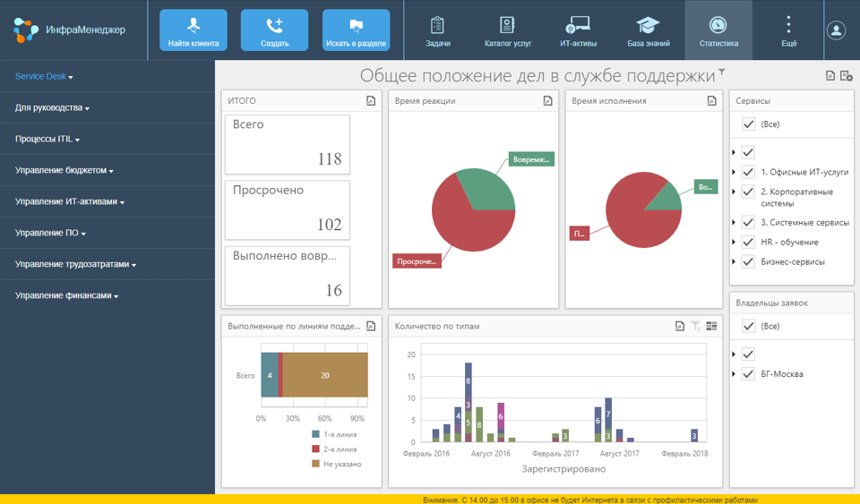Expand Процессы ITIL sidebar menu

coord(47,139)
